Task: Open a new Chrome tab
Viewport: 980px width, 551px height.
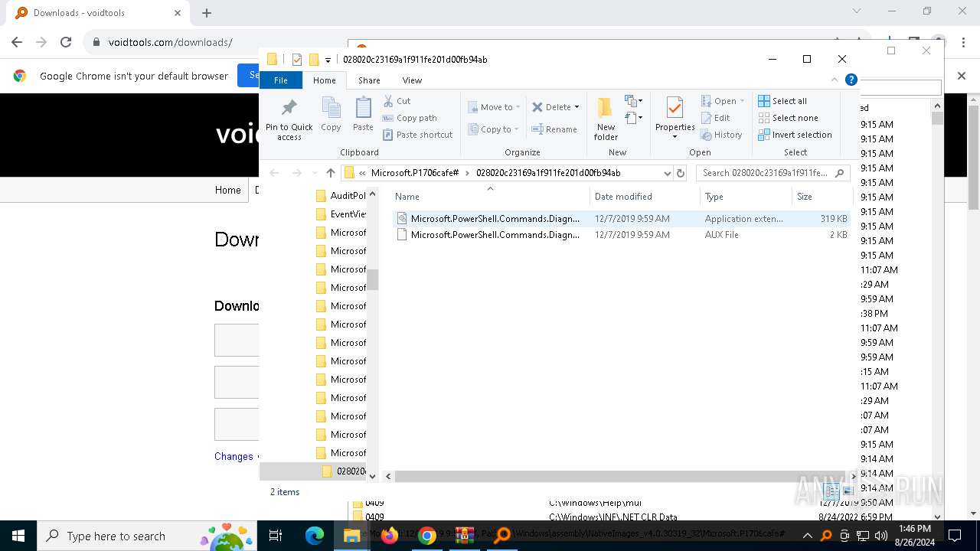Action: point(207,13)
